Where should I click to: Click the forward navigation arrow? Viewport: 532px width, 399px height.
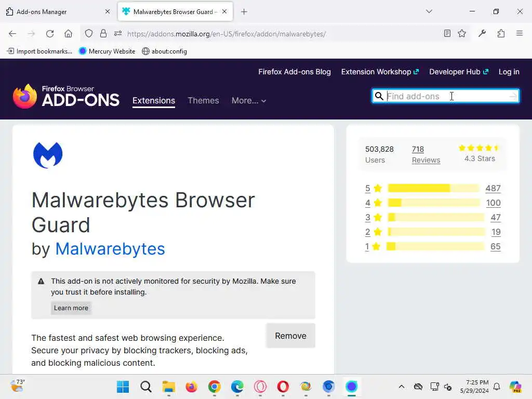31,34
